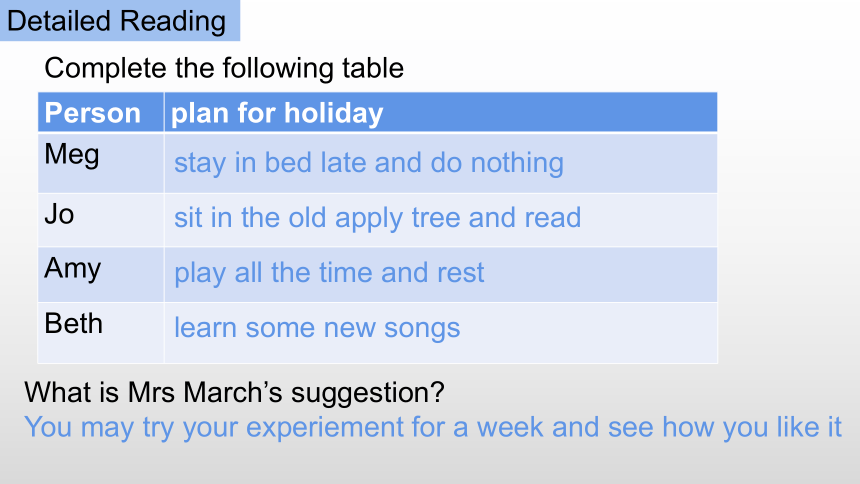Screen dimensions: 860x484
Task: Select the Complete the following table heading
Action: 224,69
